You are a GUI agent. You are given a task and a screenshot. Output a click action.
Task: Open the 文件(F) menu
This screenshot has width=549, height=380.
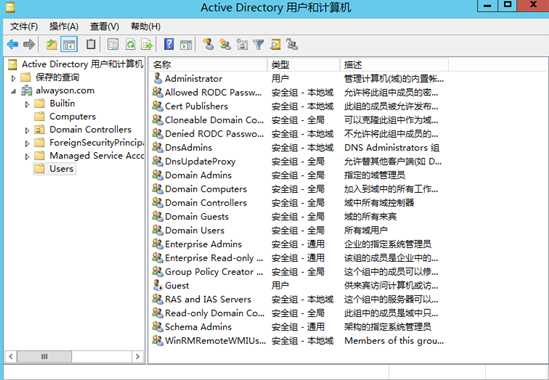[x=24, y=27]
